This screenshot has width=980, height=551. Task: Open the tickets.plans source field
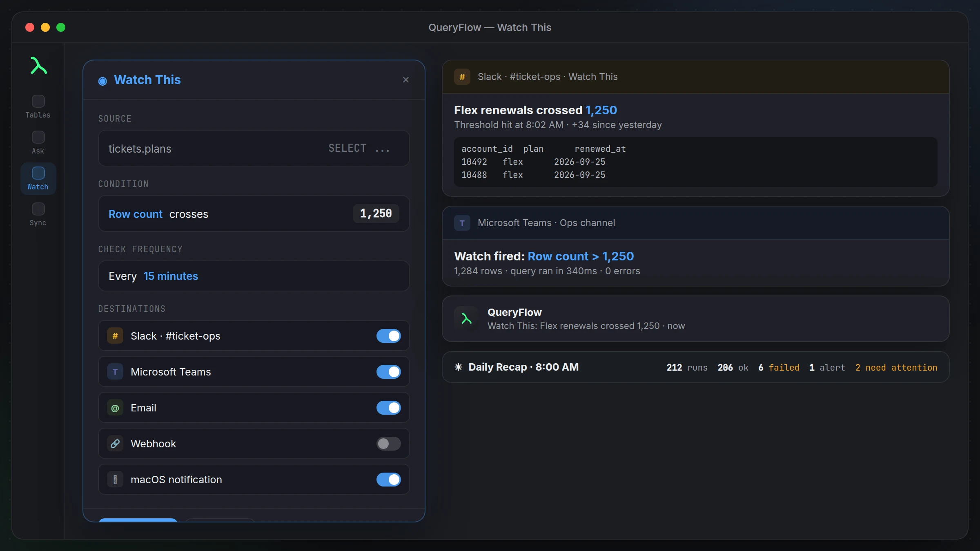coord(254,148)
